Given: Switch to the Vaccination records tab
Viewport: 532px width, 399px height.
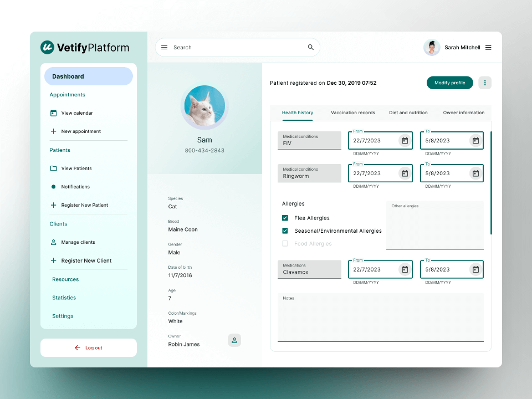Looking at the screenshot, I should [x=353, y=112].
